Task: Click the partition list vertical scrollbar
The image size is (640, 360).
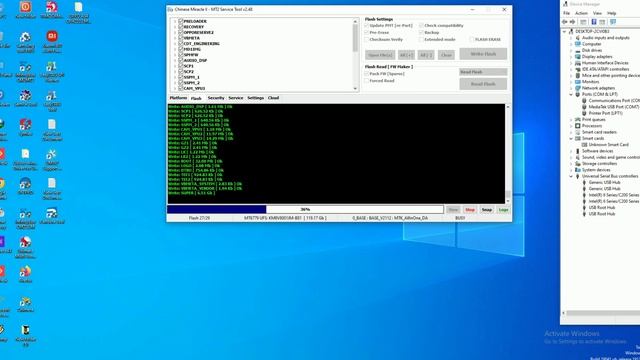Action: (x=355, y=55)
